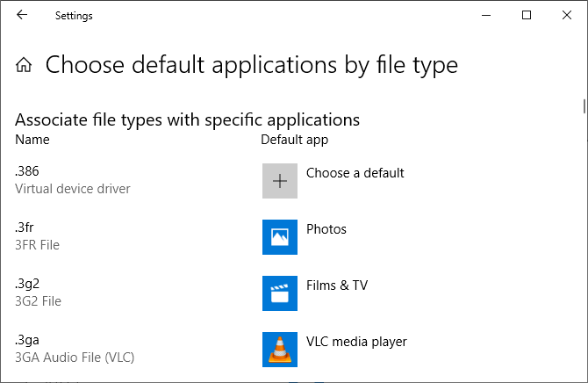Select the .3g2 file extension label
This screenshot has height=383, width=588.
pos(27,285)
